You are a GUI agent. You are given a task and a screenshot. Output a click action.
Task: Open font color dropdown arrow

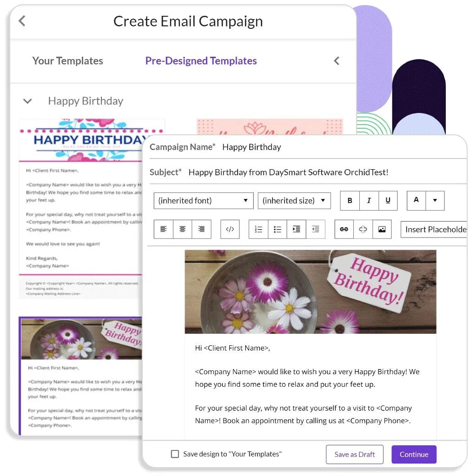435,201
